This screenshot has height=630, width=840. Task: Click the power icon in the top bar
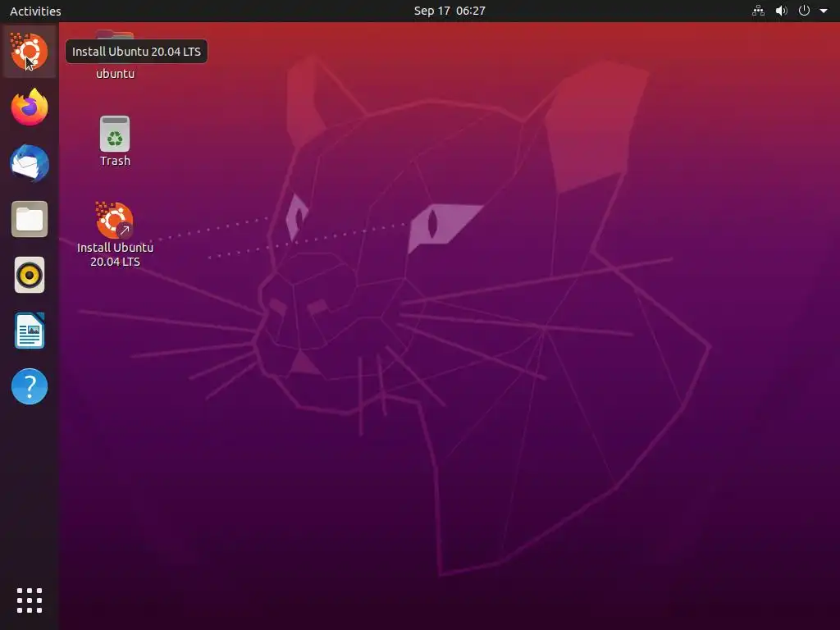[x=804, y=11]
